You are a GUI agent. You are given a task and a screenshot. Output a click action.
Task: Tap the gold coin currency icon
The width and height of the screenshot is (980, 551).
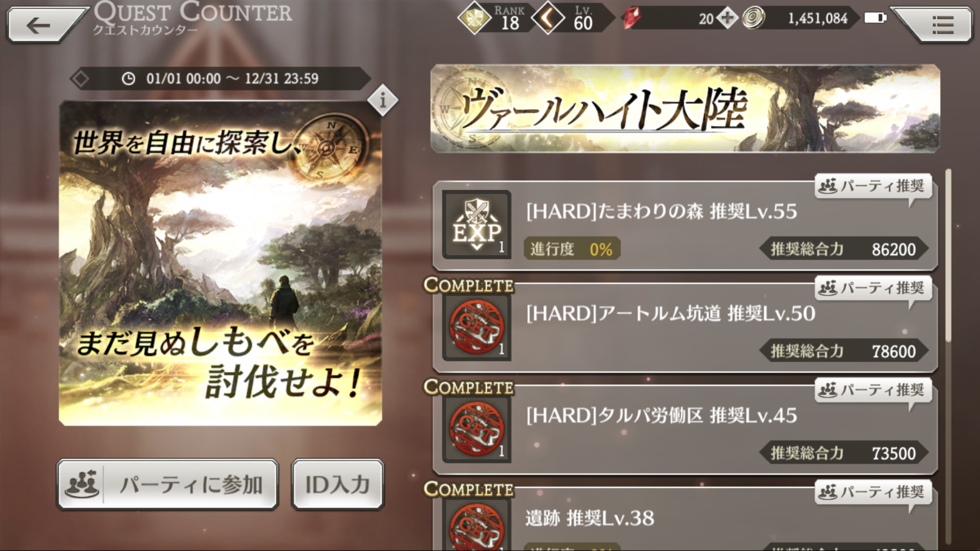pyautogui.click(x=754, y=19)
